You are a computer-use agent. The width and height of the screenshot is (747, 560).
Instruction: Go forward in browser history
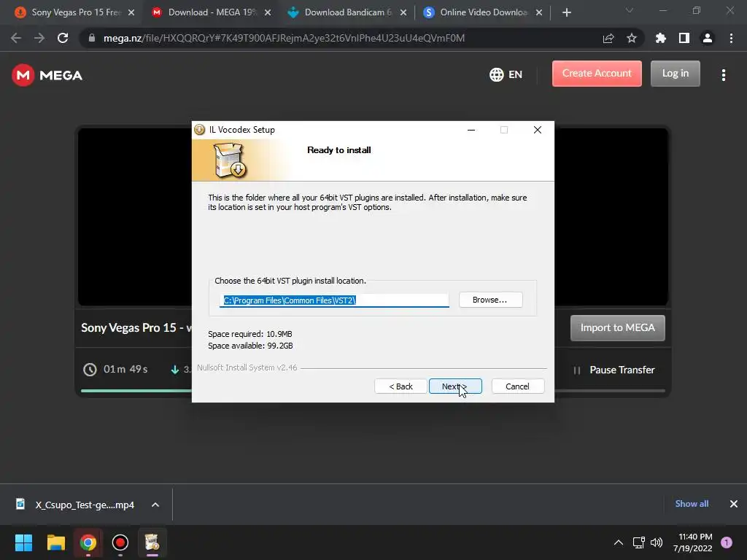39,38
